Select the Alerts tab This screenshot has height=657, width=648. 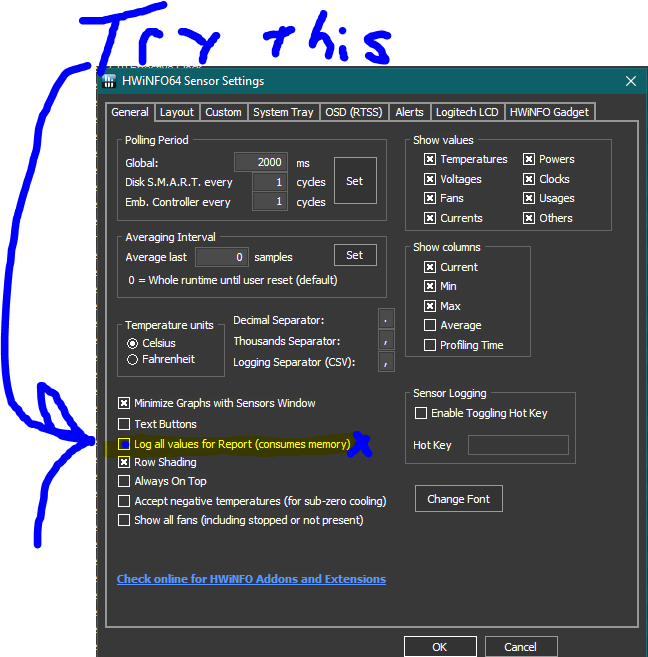tap(409, 112)
